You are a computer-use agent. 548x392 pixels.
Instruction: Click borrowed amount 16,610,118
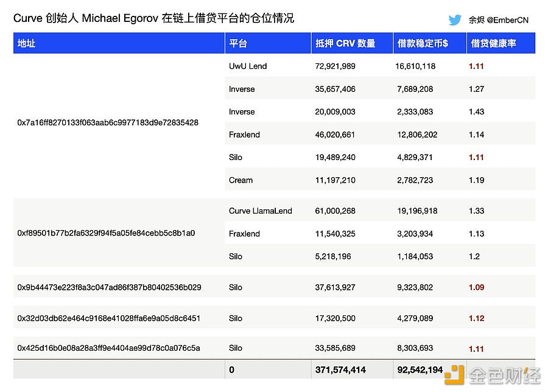(415, 66)
